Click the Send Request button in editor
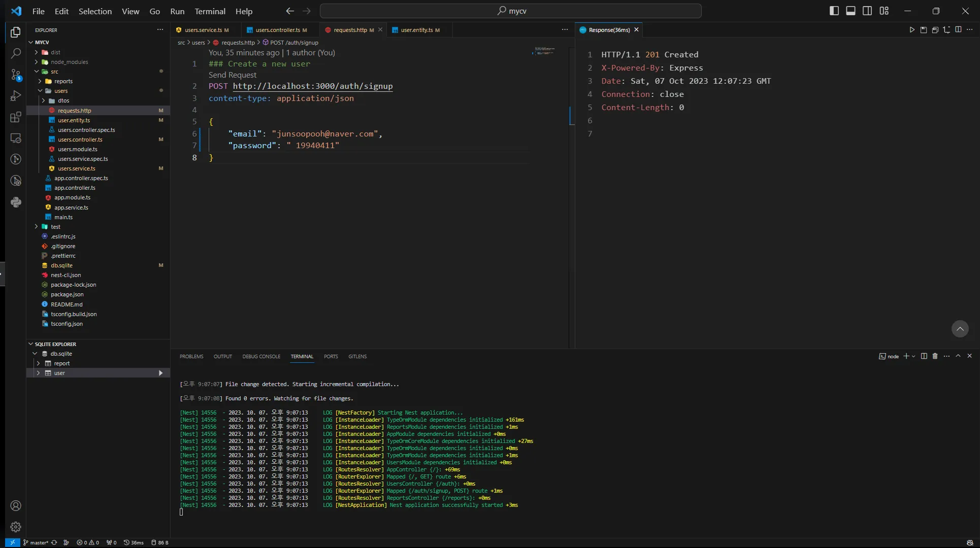This screenshot has width=980, height=548. [232, 75]
